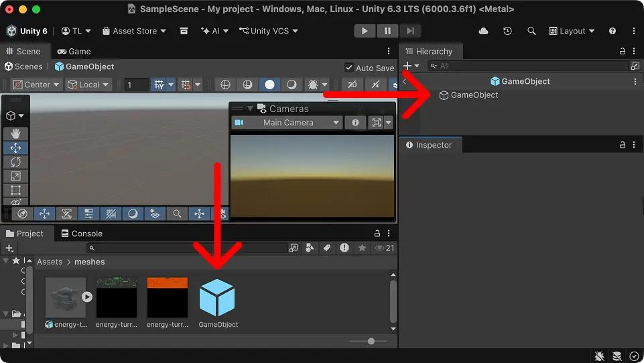Select the Hand view tool

15,134
